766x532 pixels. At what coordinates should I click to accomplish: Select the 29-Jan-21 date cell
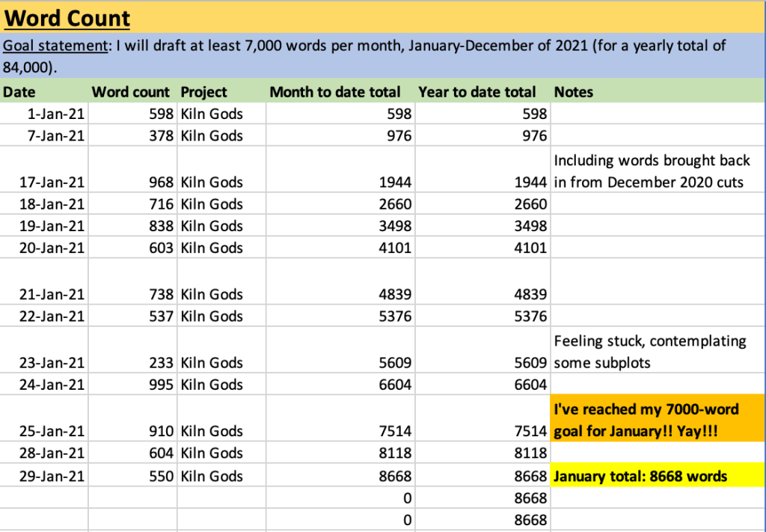(x=44, y=475)
